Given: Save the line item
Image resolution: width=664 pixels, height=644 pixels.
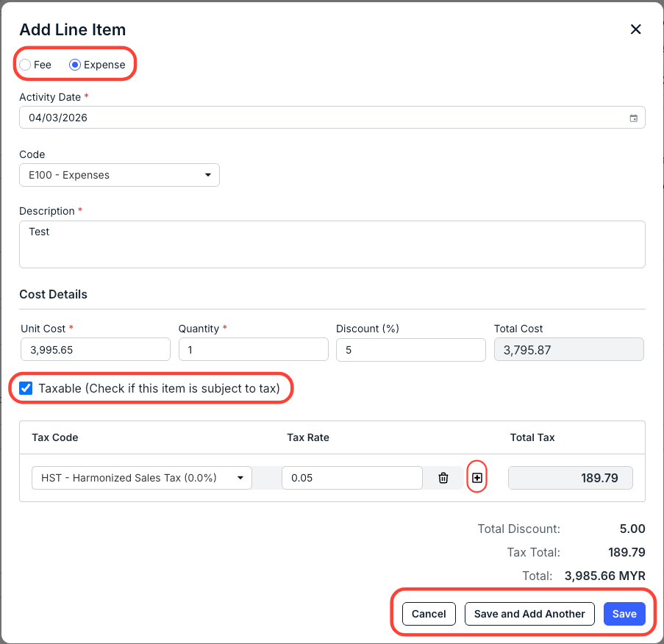Looking at the screenshot, I should pos(624,614).
